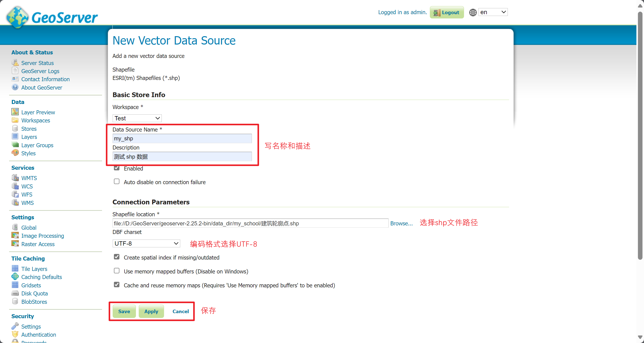Click the Save button
The height and width of the screenshot is (343, 644).
click(x=124, y=311)
